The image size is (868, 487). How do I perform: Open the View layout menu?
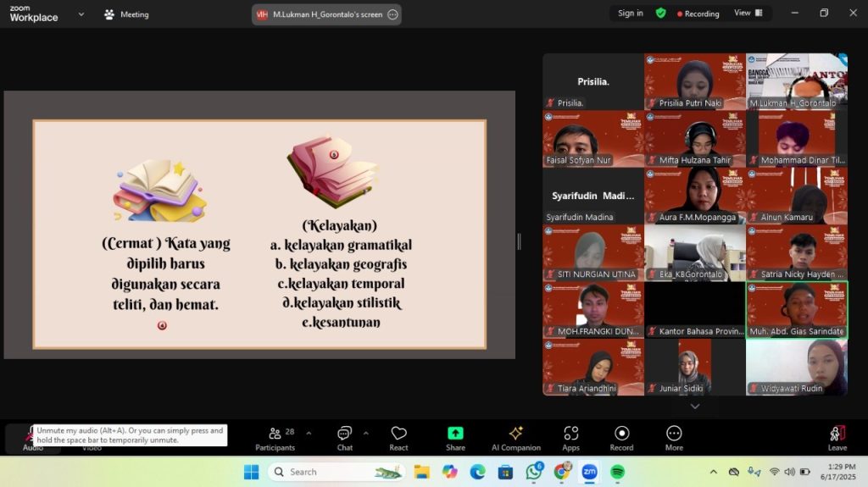[x=748, y=14]
